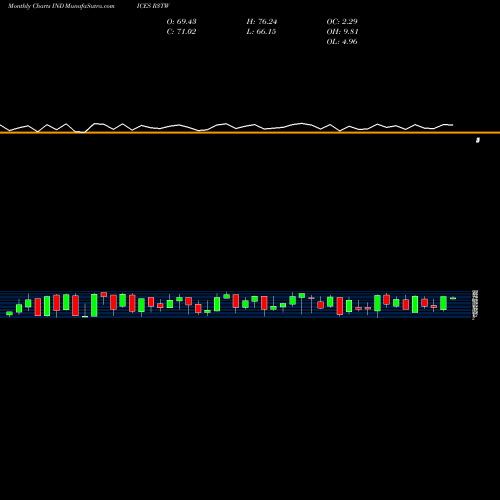This screenshot has height=500, width=500.
Task: Click the low value L: 66.15
Action: point(261,31)
